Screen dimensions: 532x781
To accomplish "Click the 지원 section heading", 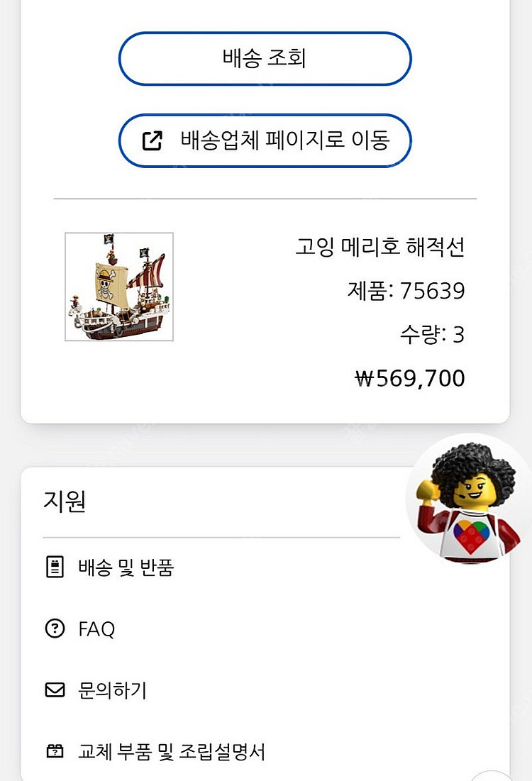I will pyautogui.click(x=65, y=502).
